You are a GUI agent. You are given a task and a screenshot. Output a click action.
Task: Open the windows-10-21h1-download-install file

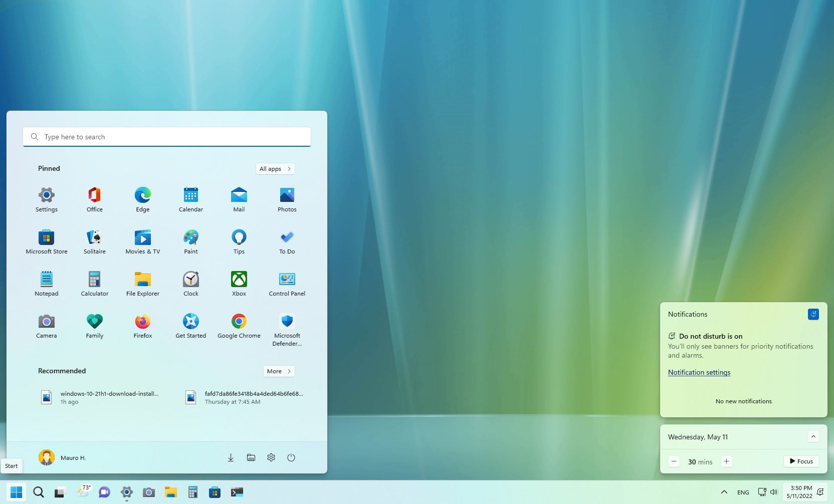[100, 397]
